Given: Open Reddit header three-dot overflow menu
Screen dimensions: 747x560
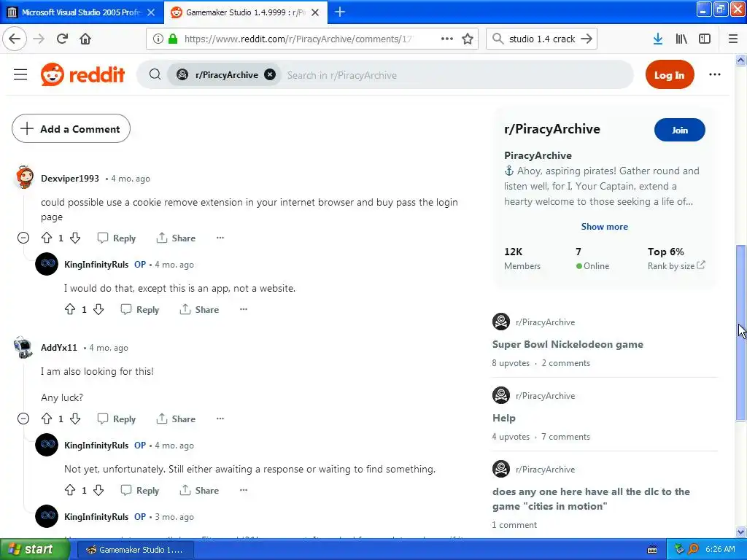Looking at the screenshot, I should coord(715,74).
